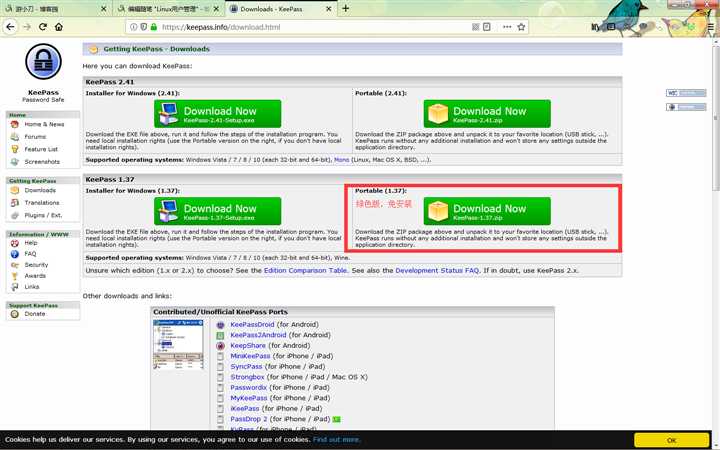Viewport: 720px width, 450px height.
Task: Open PassDrop 2 link
Action: coord(249,419)
